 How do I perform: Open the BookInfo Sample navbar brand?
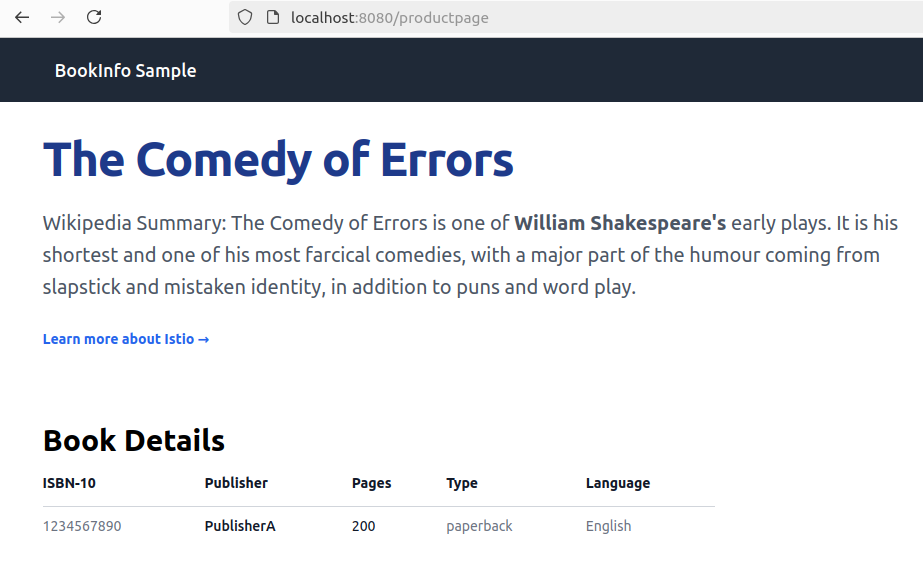point(125,71)
